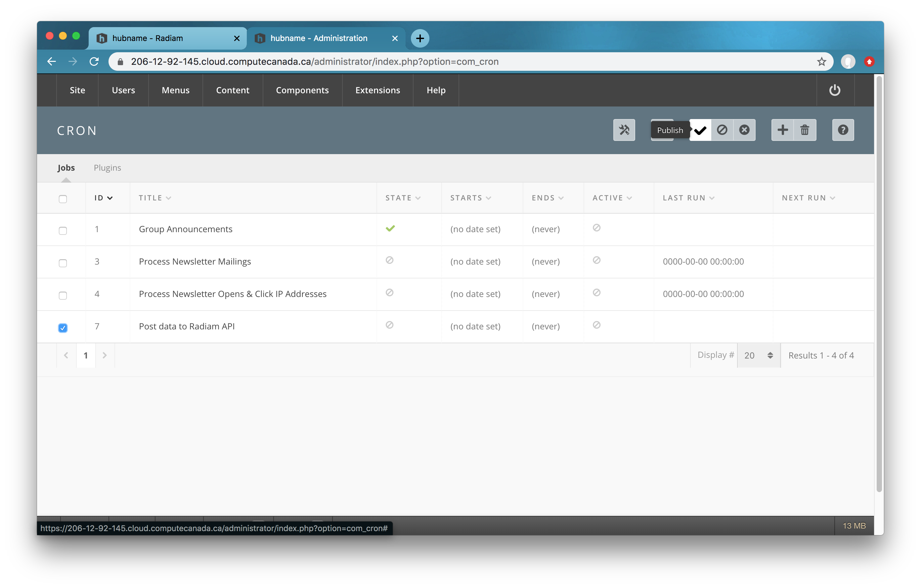This screenshot has width=921, height=588.
Task: Switch to the Plugins tab
Action: click(108, 168)
